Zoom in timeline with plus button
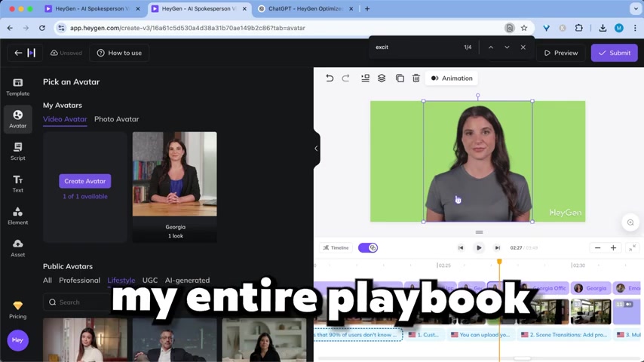Image resolution: width=644 pixels, height=362 pixels. 613,247
